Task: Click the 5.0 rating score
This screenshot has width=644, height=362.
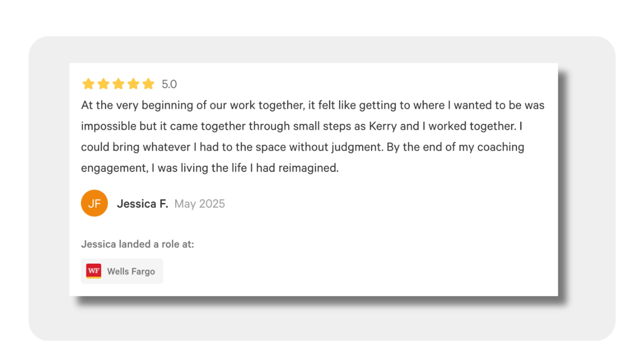Action: [x=169, y=84]
